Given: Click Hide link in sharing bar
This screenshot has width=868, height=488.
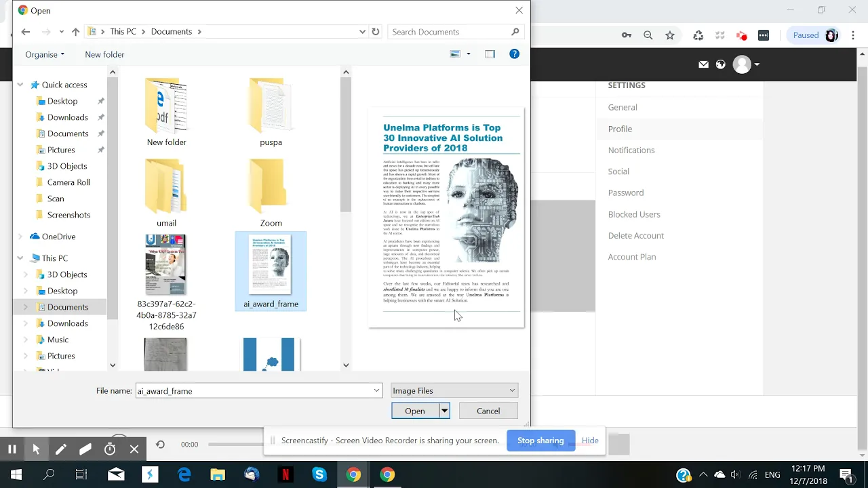Looking at the screenshot, I should (590, 441).
